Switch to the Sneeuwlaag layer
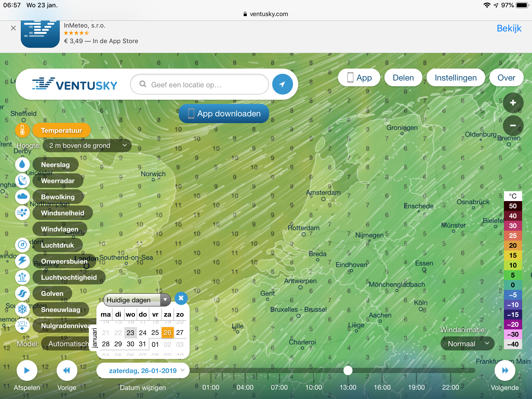 pyautogui.click(x=61, y=310)
